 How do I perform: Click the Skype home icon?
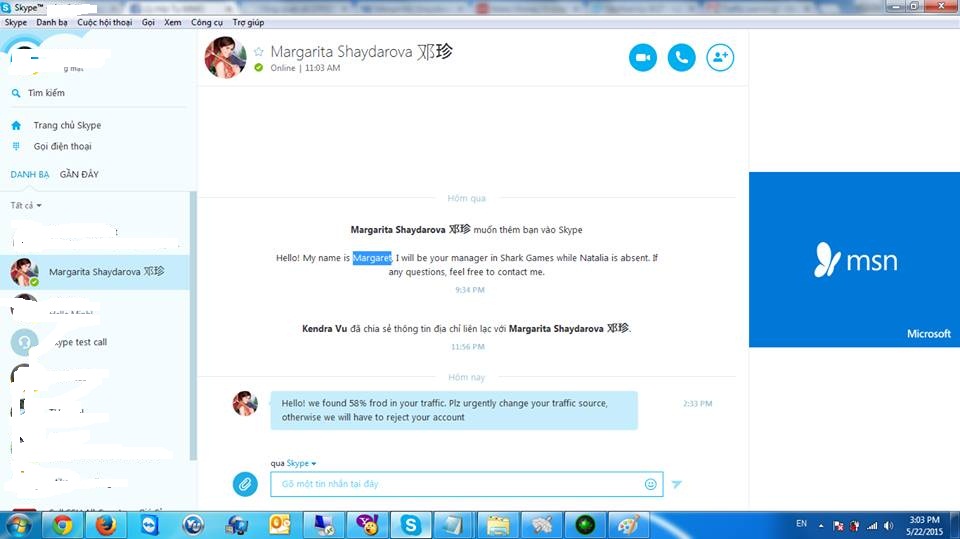click(x=16, y=125)
